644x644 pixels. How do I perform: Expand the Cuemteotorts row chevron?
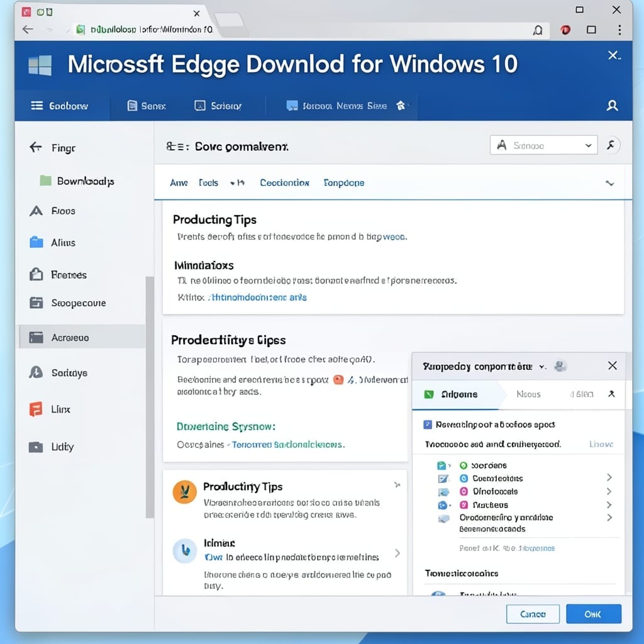609,477
